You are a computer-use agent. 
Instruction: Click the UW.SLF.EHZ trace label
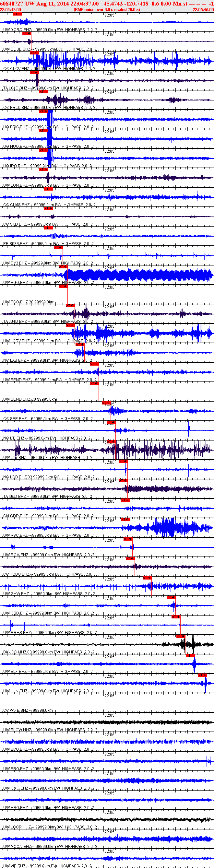[x=48, y=672]
